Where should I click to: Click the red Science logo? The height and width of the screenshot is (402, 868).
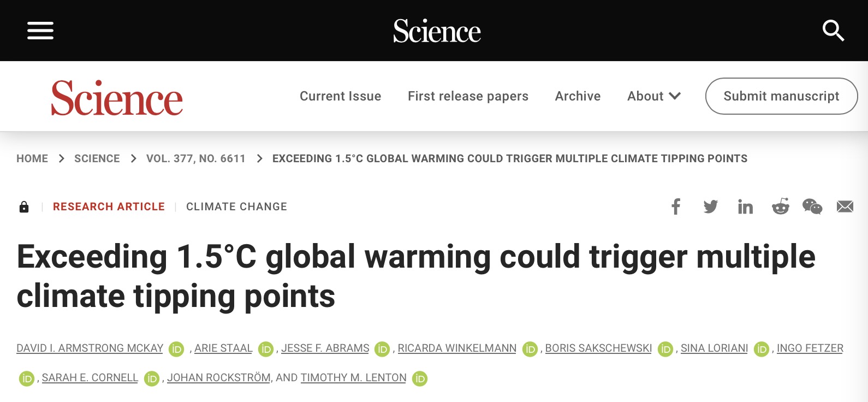click(x=117, y=98)
